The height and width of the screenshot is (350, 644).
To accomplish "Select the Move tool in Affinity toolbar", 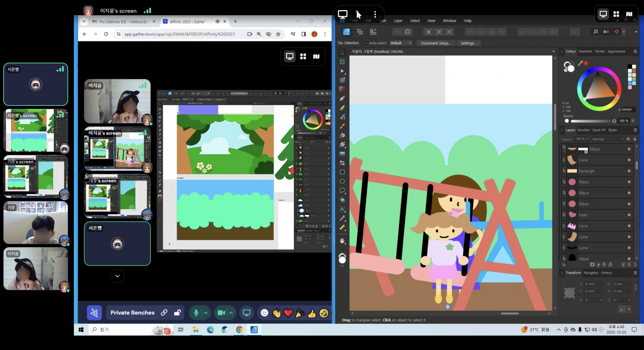I will [x=342, y=53].
